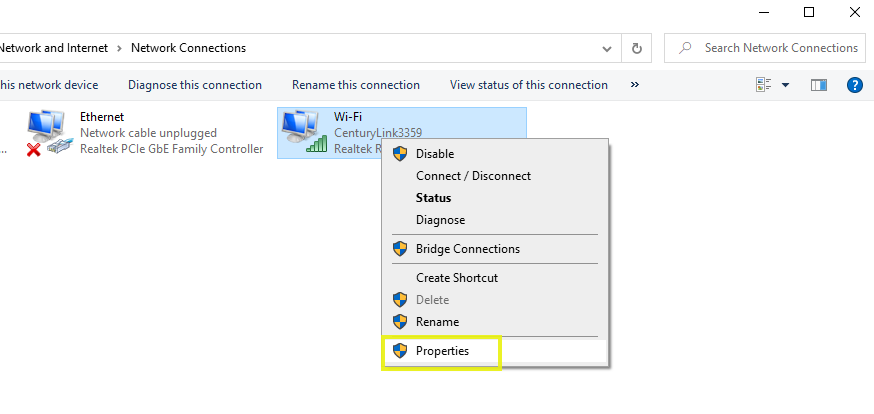Click Diagnose this connection
This screenshot has width=874, height=414.
tap(195, 85)
